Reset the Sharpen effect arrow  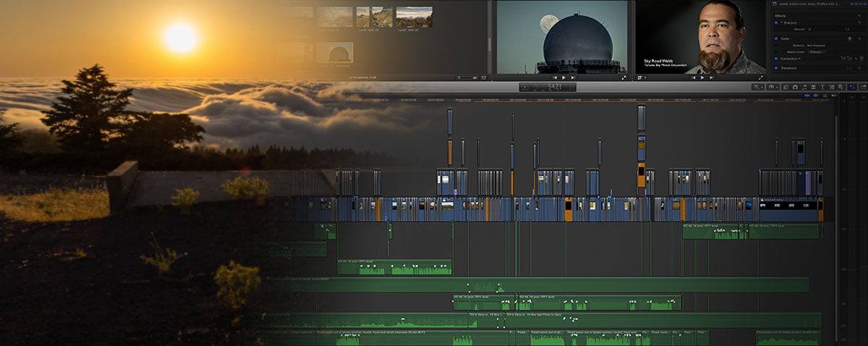[x=859, y=22]
